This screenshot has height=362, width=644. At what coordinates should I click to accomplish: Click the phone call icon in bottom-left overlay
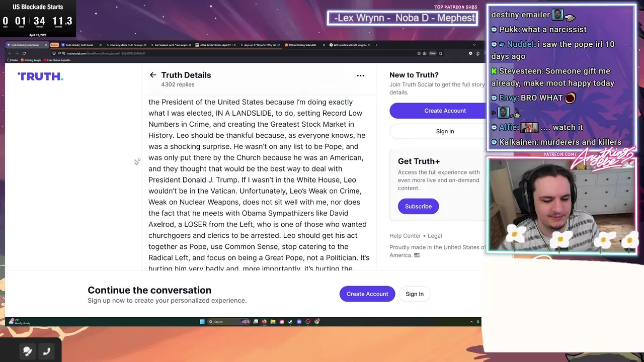(46, 351)
